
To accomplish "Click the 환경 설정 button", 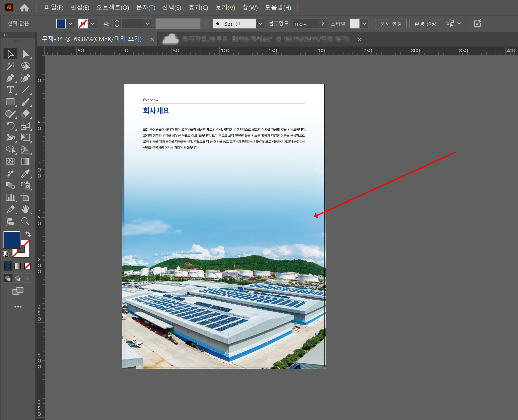I will pos(425,24).
